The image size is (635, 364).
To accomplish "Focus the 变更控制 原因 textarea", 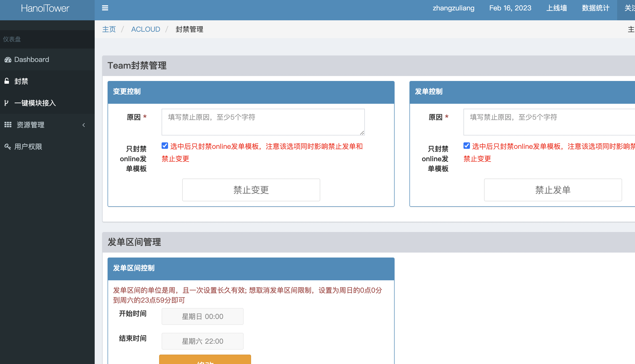I will tap(263, 122).
